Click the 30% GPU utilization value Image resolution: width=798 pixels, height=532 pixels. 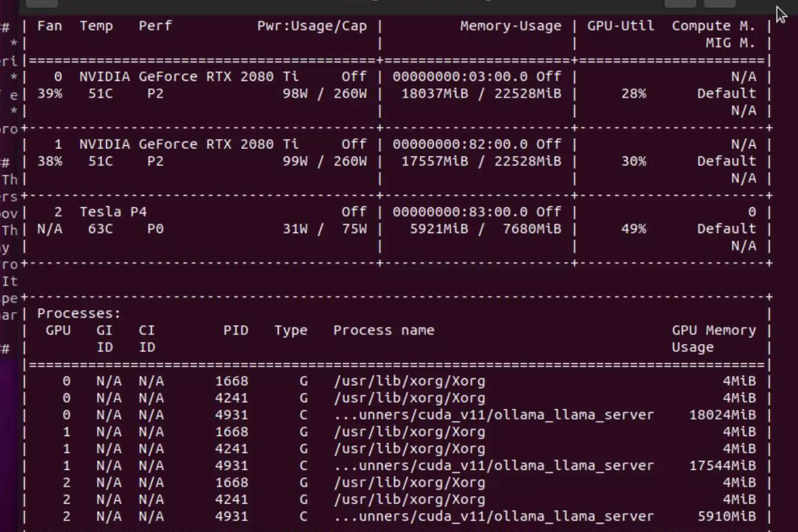633,161
